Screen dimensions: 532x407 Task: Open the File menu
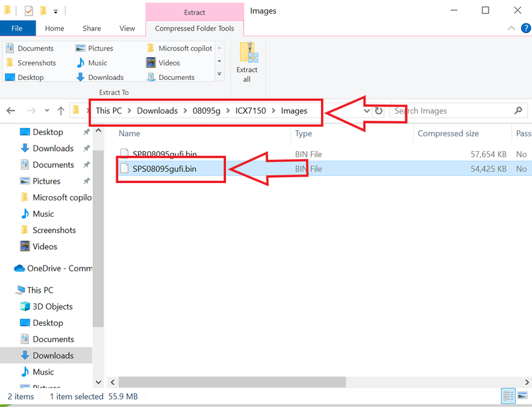coord(17,29)
